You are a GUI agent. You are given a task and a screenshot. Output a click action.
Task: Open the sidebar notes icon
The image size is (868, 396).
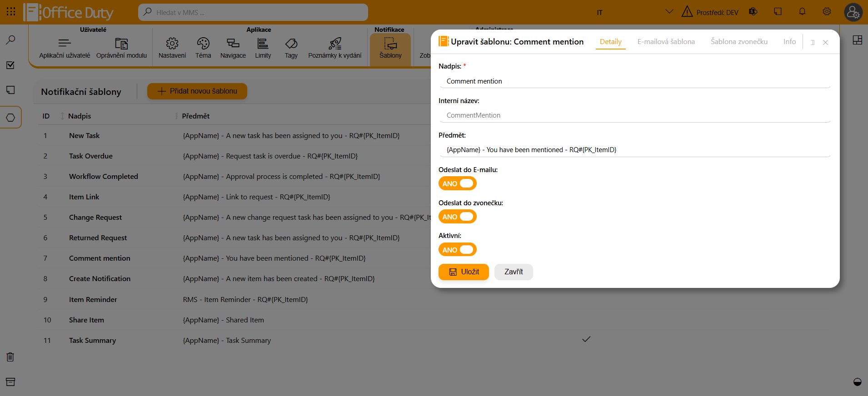10,90
